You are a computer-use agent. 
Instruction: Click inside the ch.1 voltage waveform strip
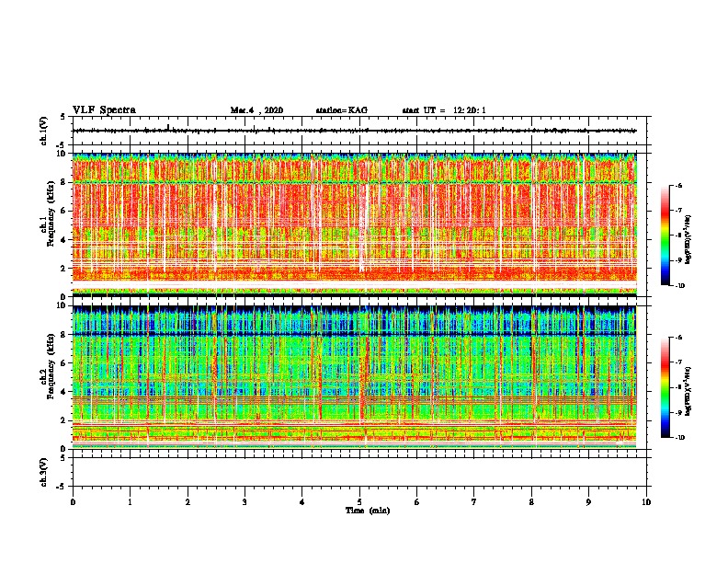[x=359, y=131]
